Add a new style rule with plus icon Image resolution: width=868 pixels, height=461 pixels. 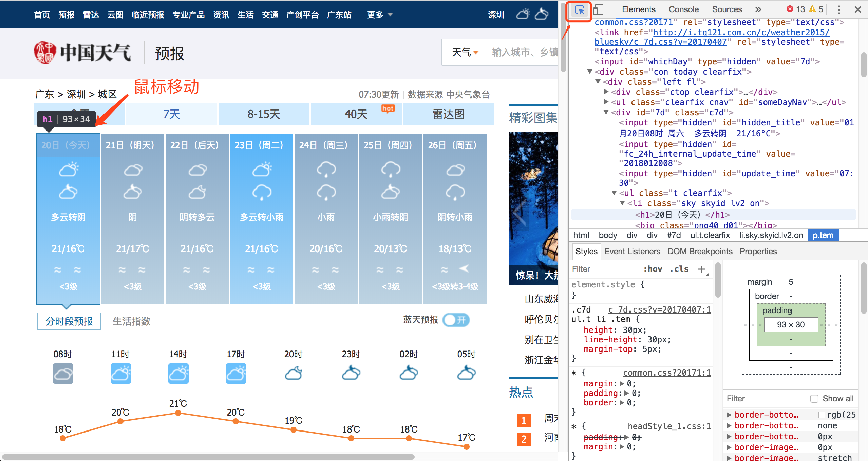(x=702, y=269)
